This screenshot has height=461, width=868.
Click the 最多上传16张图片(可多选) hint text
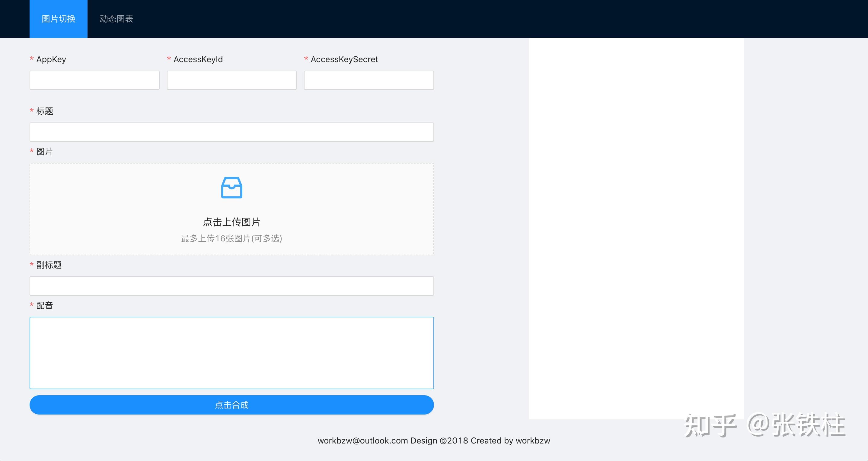232,238
